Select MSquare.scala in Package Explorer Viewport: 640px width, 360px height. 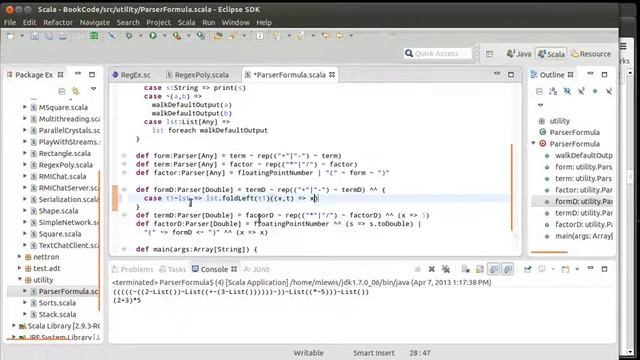63,107
